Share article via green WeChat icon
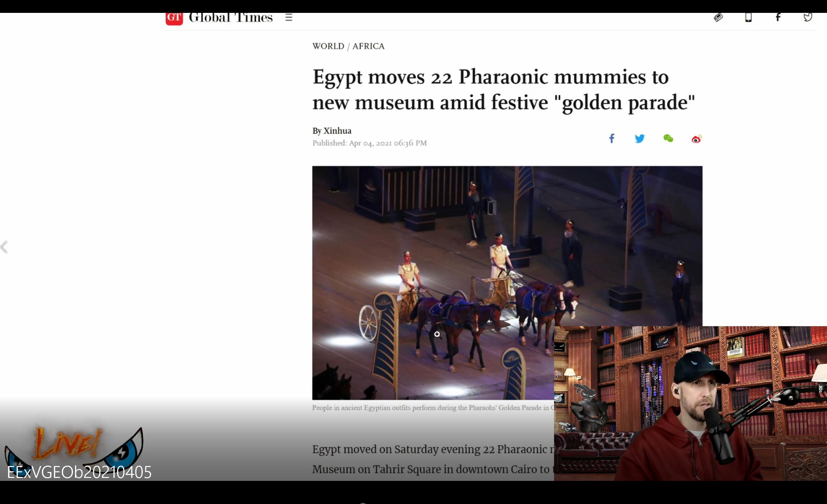 click(668, 138)
